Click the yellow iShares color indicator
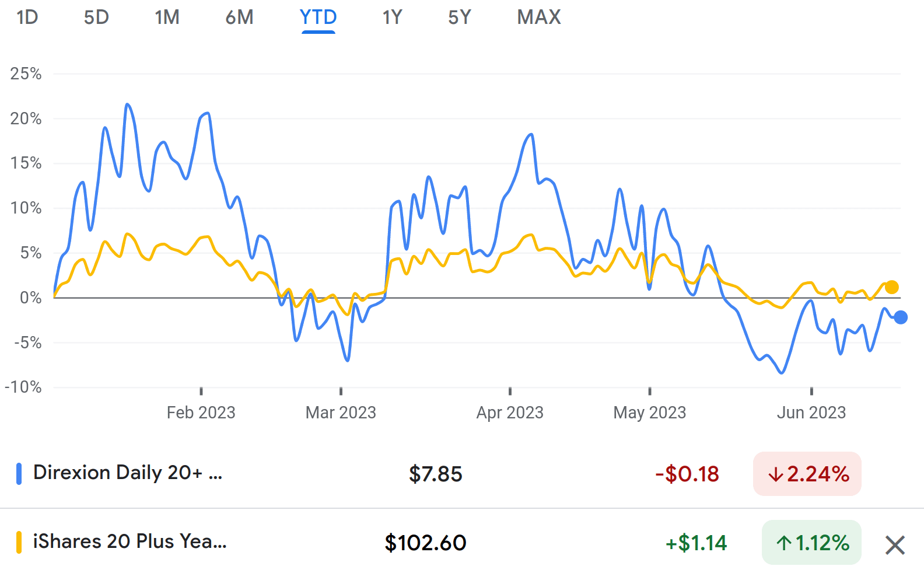 tap(19, 542)
